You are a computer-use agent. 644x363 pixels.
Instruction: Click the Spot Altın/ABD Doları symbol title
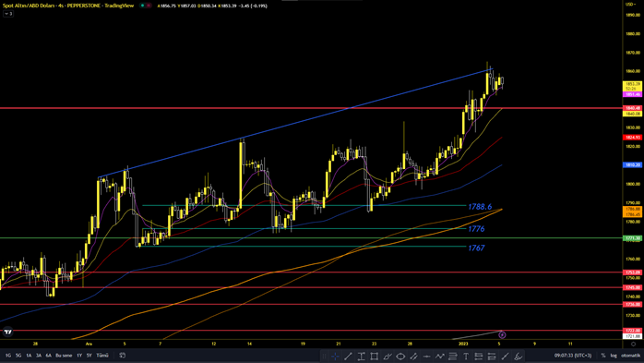68,6
